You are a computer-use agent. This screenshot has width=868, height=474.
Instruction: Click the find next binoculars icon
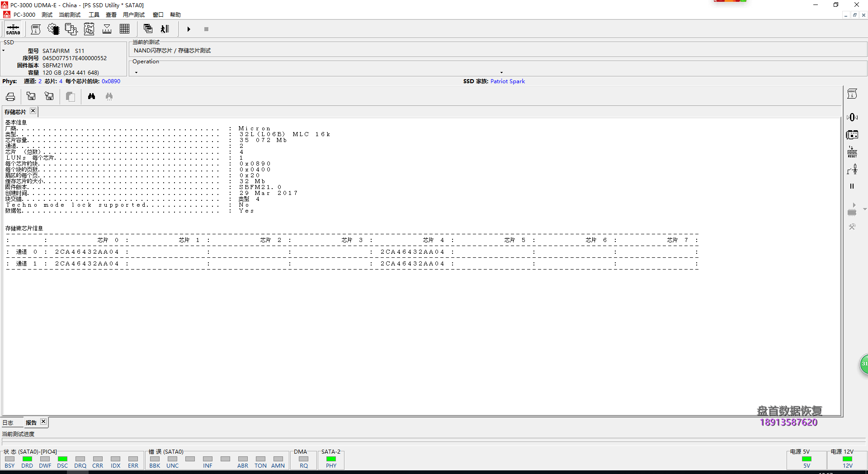click(x=109, y=96)
